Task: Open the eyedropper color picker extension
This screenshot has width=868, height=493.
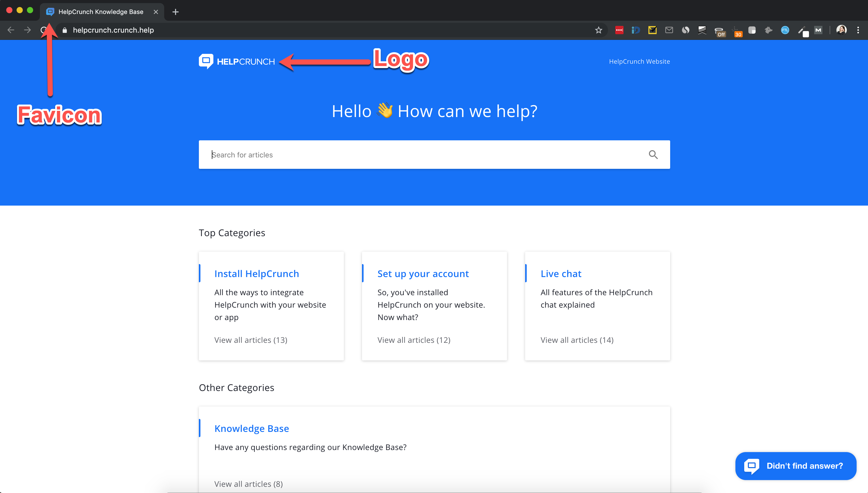Action: (x=803, y=32)
